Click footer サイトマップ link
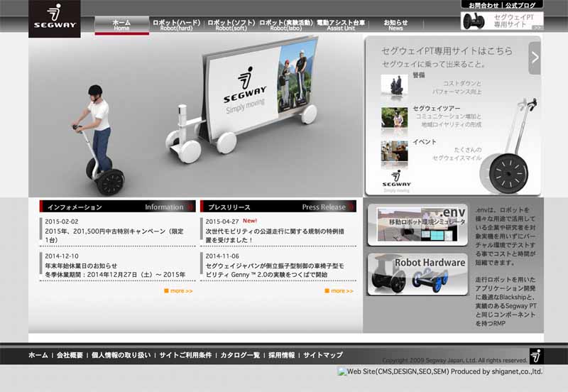568x392 pixels. tap(323, 355)
